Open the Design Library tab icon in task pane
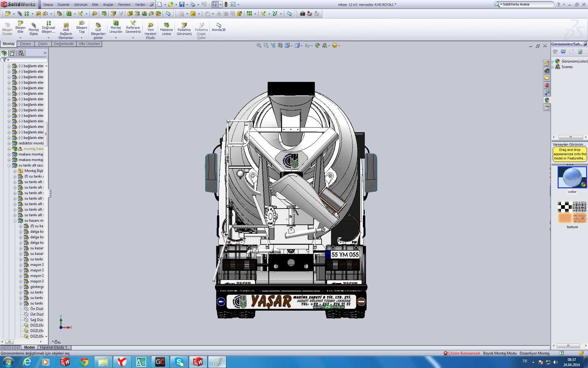This screenshot has width=588, height=368. click(x=547, y=71)
